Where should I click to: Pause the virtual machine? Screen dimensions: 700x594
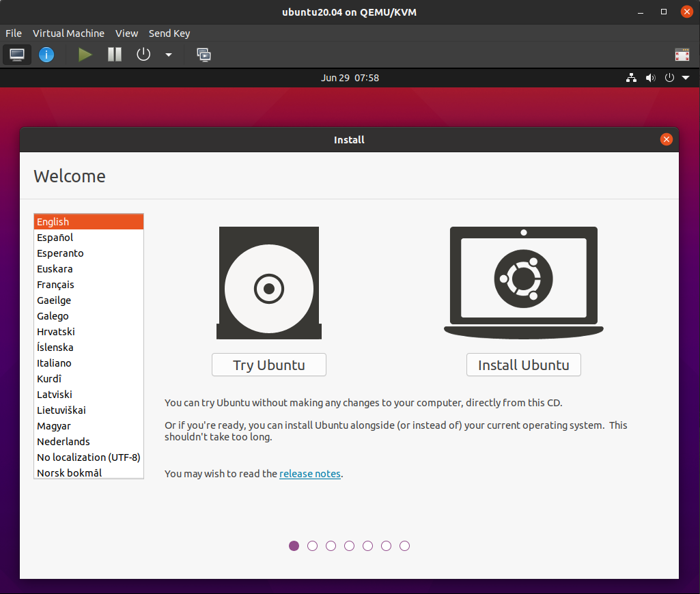[x=115, y=55]
